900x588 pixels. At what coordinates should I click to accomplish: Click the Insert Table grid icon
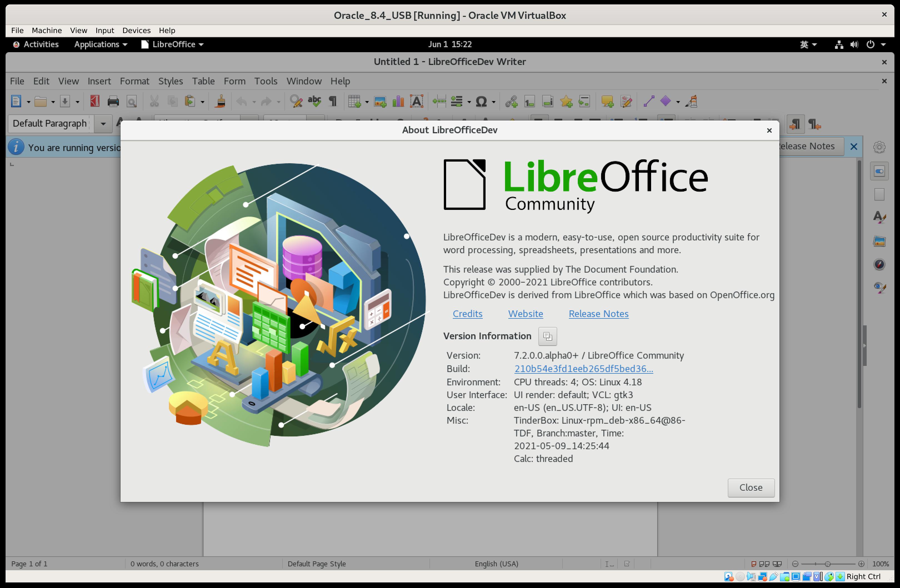354,101
